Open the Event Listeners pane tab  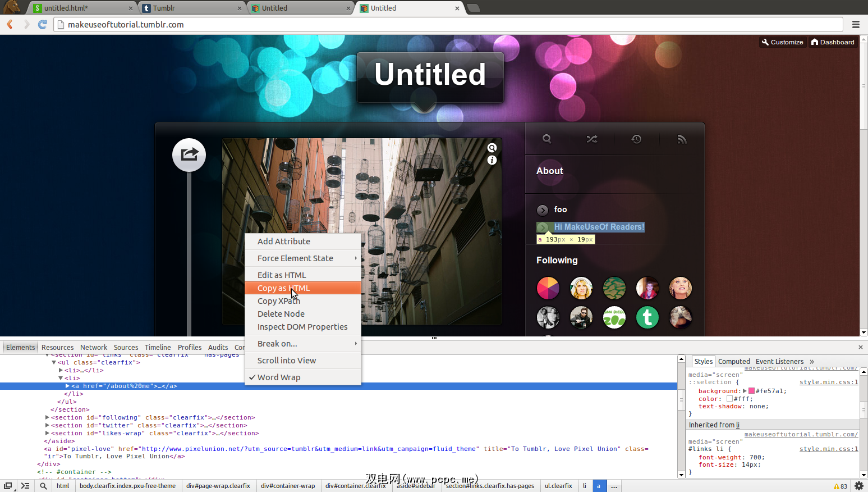pos(779,362)
